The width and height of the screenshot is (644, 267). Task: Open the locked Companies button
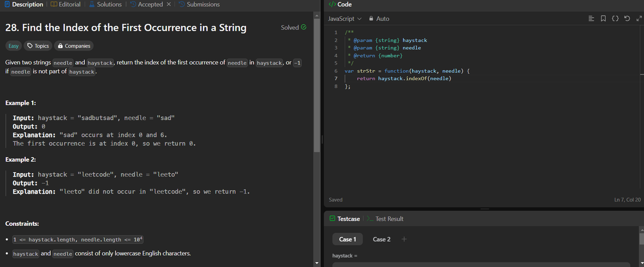tap(74, 46)
